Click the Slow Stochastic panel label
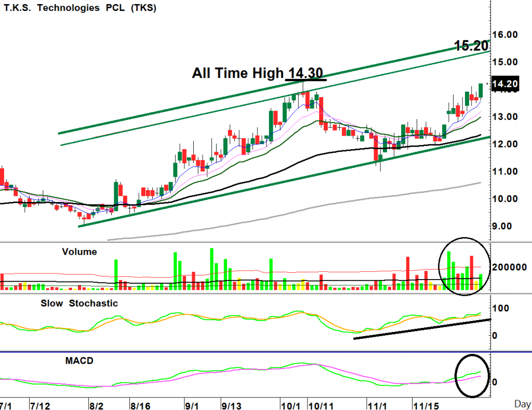The width and height of the screenshot is (532, 410). tap(79, 303)
